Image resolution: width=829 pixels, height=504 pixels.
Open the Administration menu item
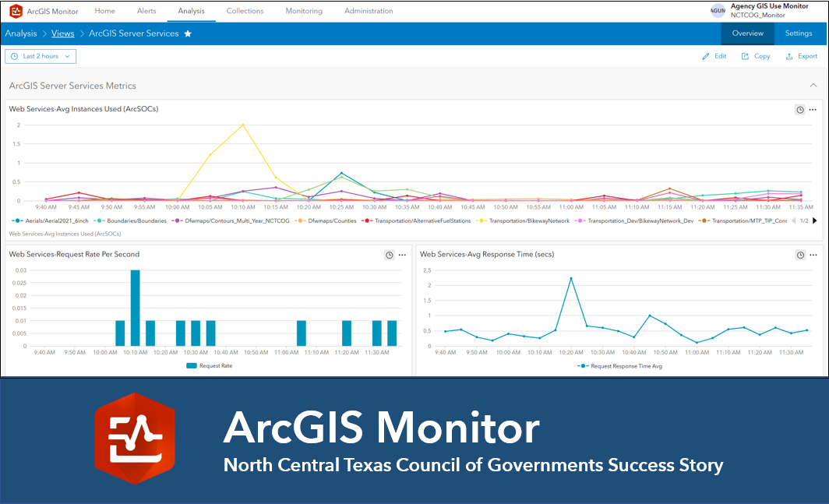click(369, 11)
